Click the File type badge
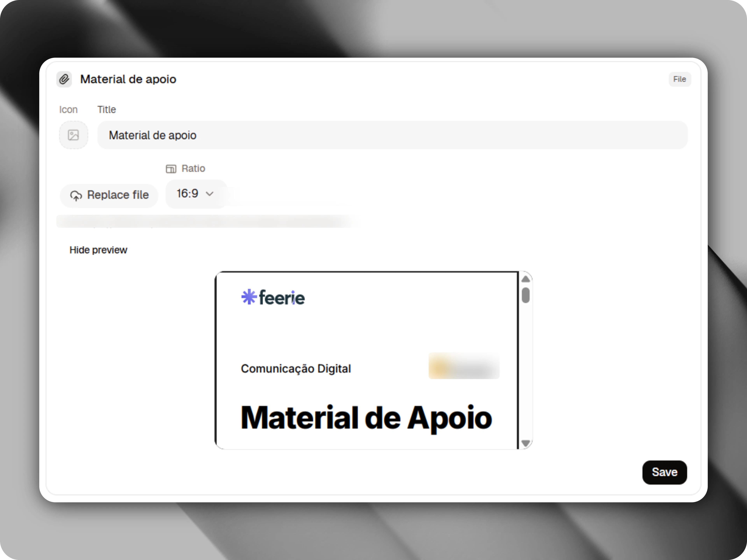 (x=679, y=79)
